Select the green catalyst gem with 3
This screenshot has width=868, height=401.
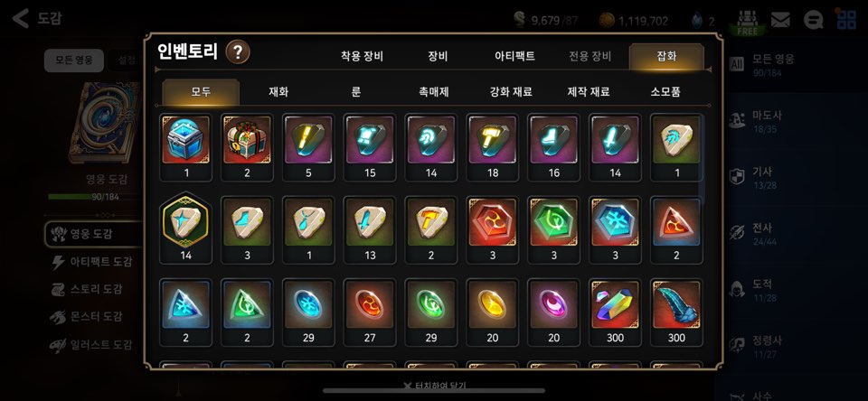point(554,230)
